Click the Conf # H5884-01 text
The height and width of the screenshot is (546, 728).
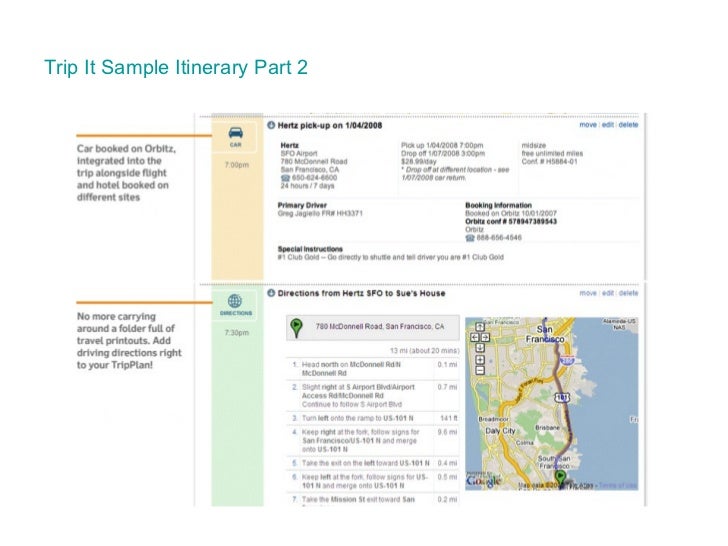tap(549, 162)
